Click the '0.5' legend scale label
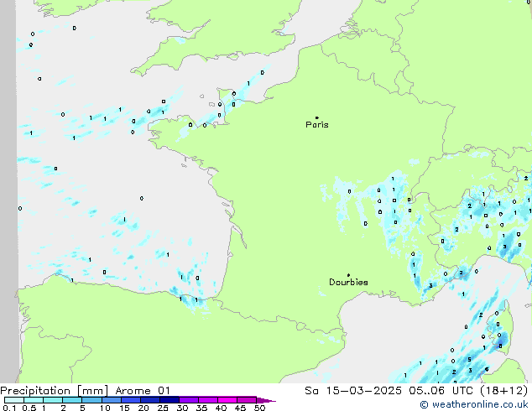Image resolution: width=532 pixels, height=411 pixels. point(29,408)
